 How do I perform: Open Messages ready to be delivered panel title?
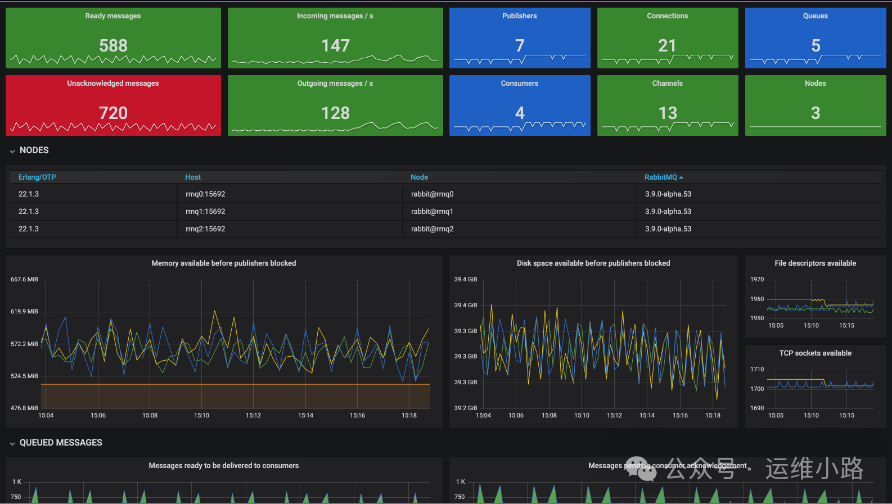pos(224,466)
